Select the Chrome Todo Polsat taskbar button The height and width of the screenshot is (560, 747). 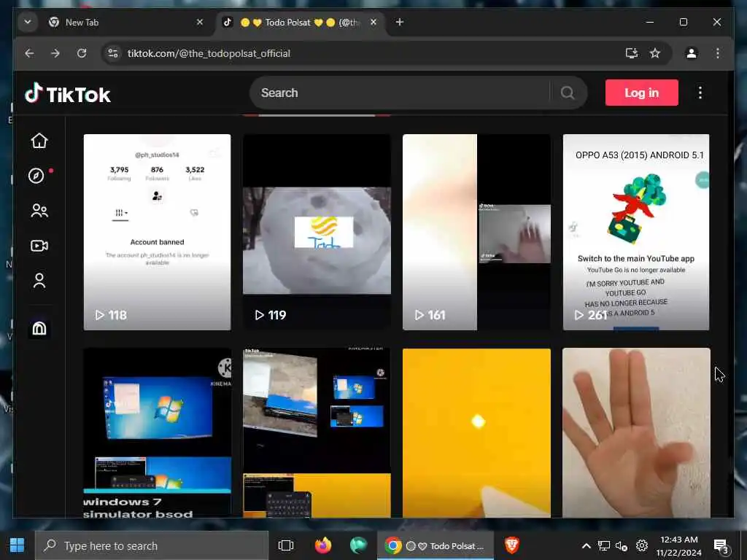coord(436,545)
